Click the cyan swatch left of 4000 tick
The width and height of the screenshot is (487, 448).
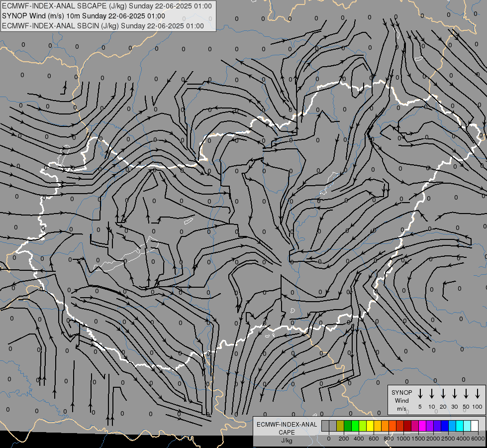tap(460, 426)
